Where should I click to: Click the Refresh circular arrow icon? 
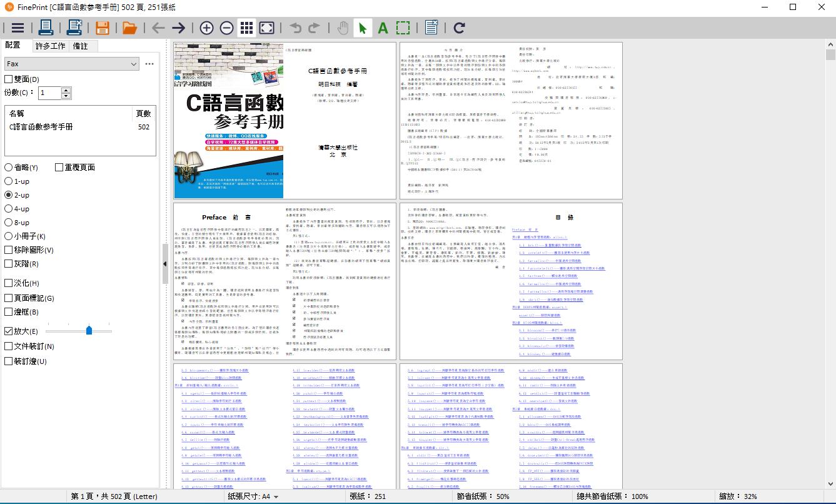click(459, 28)
